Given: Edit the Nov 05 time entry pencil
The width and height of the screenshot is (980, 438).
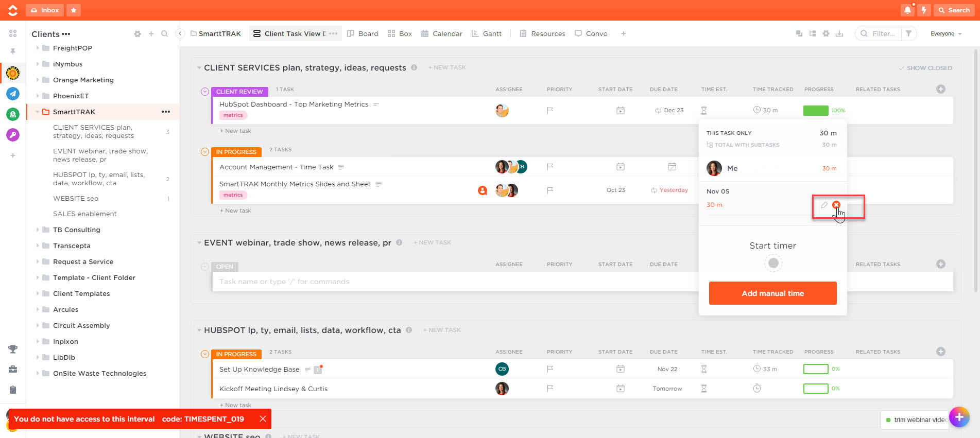Looking at the screenshot, I should click(824, 205).
